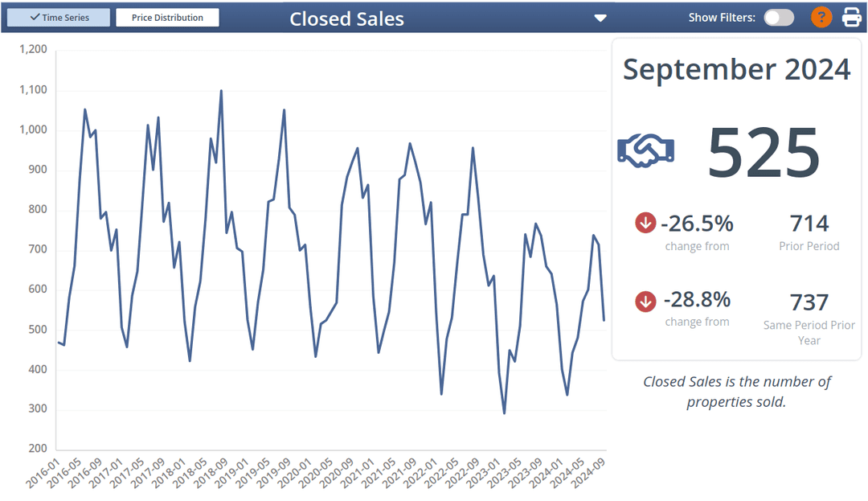
Task: Click the printer icon to print the report
Action: coord(851,16)
